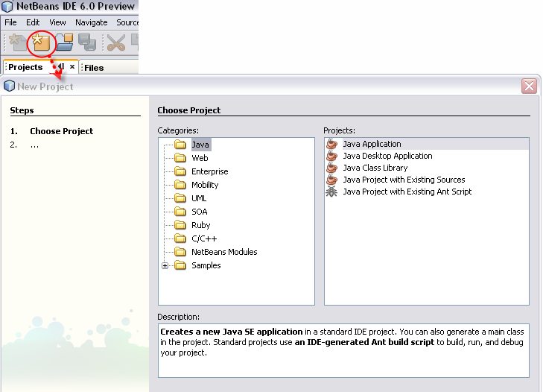Screen dimensions: 543x392
Task: Click the C/C++ category folder icon
Action: [180, 238]
